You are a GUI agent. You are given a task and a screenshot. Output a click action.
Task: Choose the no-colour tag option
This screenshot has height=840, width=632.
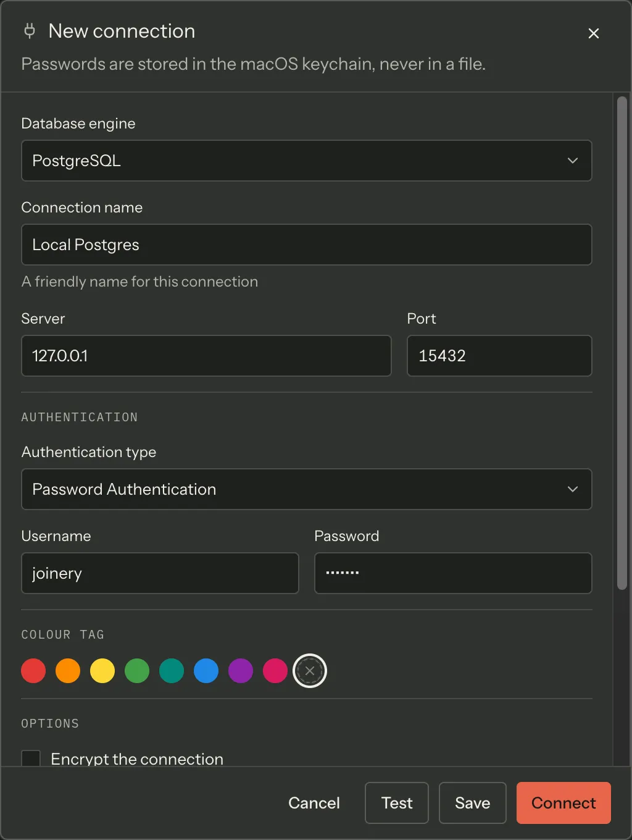tap(310, 671)
